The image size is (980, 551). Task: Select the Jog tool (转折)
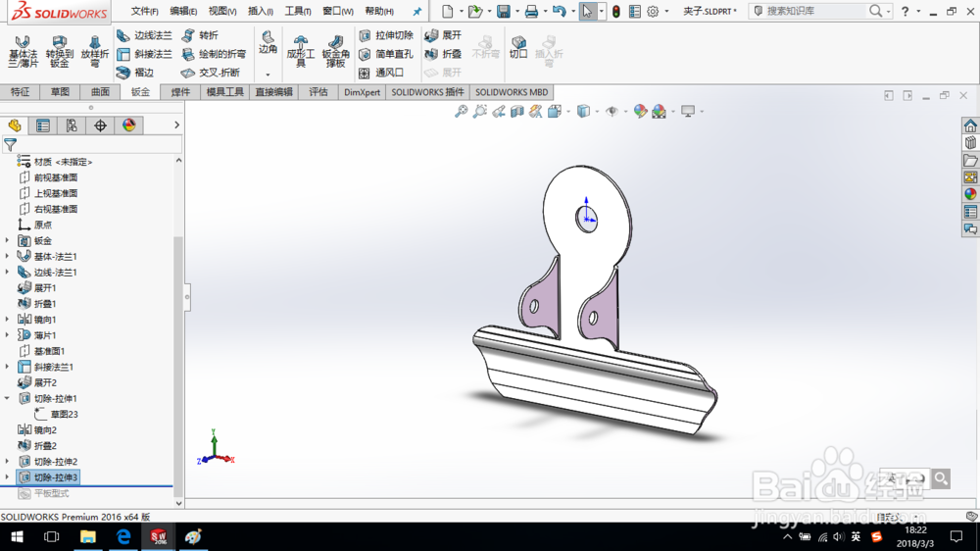pos(200,35)
